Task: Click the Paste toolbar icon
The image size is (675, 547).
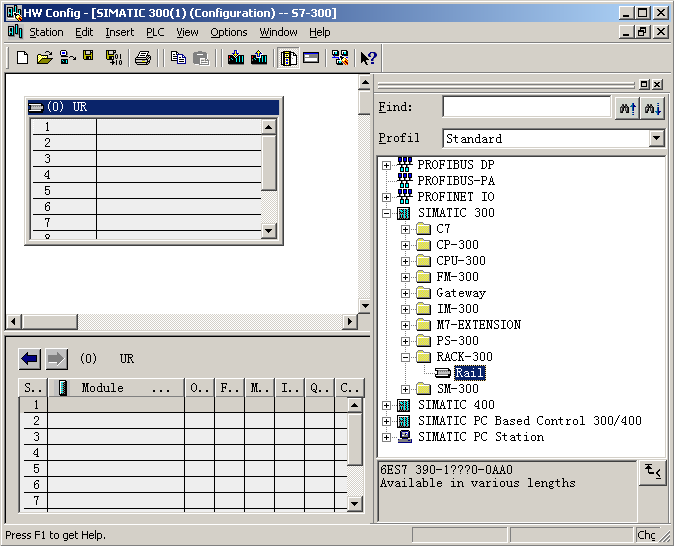Action: 201,58
